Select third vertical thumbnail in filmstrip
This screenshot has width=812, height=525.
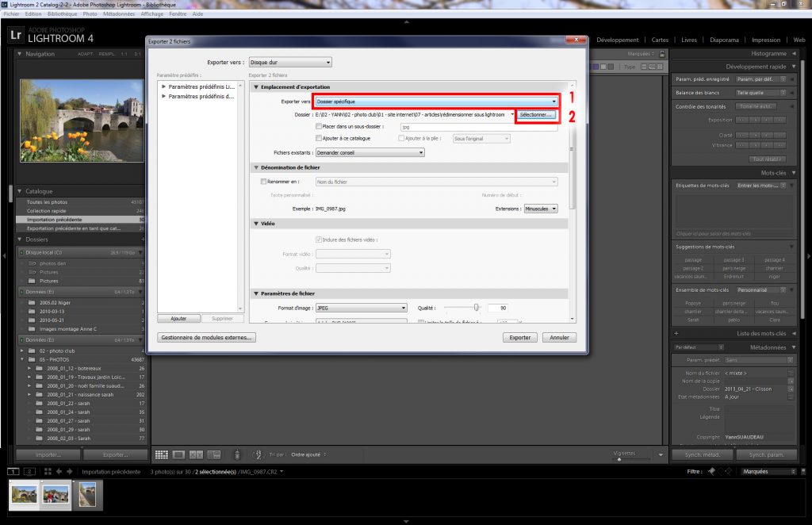point(87,494)
